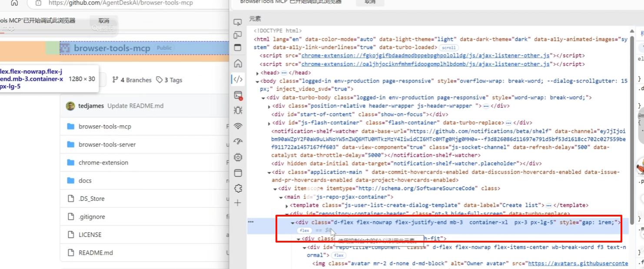644x269 pixels.
Task: Open chrome-extension folder
Action: click(103, 163)
